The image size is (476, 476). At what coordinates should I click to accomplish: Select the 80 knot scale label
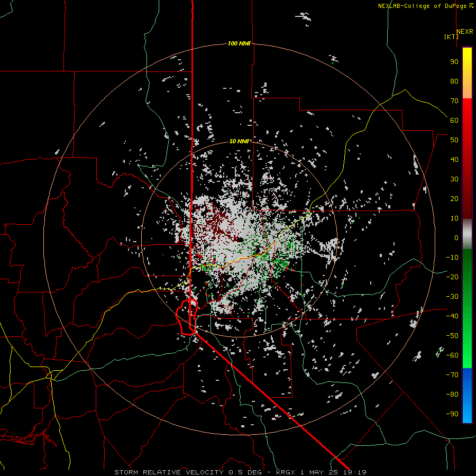pos(454,81)
